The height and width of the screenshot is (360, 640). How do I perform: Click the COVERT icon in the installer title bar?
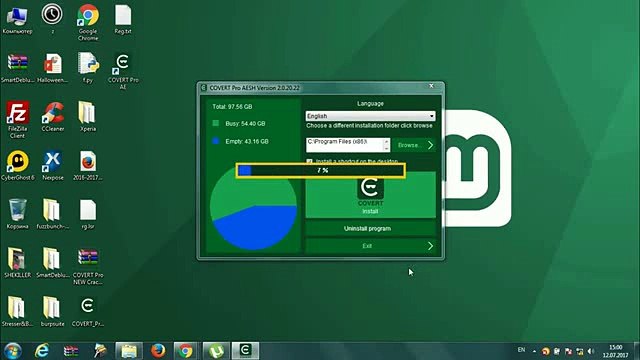tap(203, 88)
